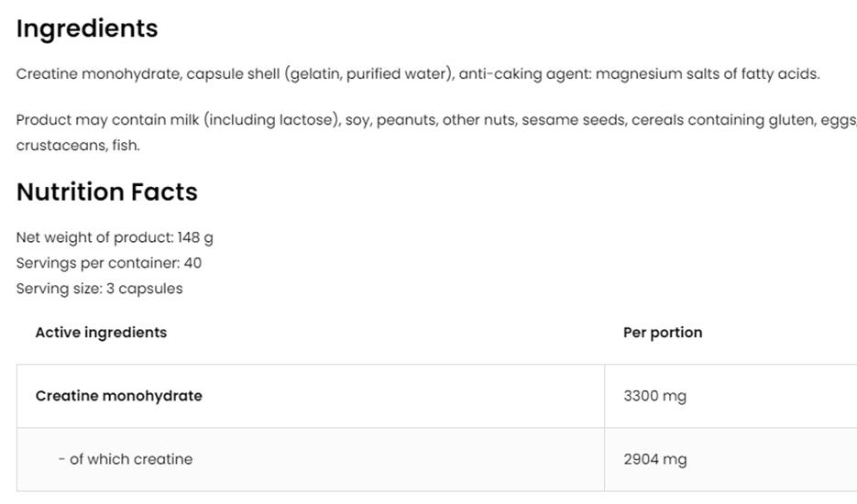Screen dimensions: 857x504
Task: Click the Ingredients heading
Action: coord(87,28)
